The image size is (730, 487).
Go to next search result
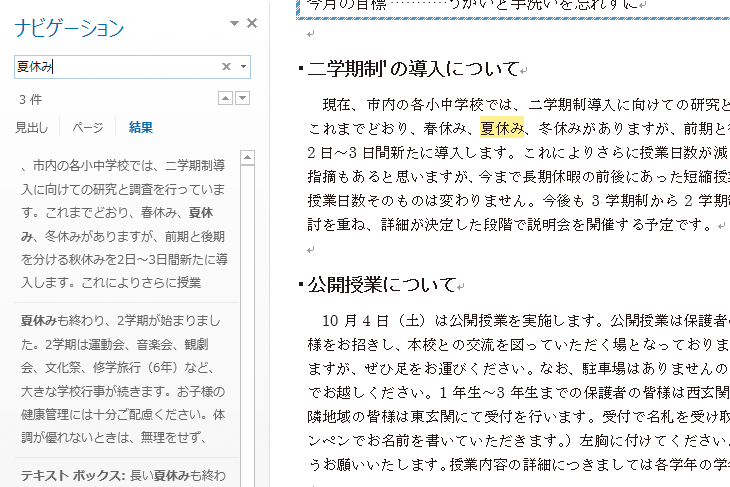[x=243, y=98]
